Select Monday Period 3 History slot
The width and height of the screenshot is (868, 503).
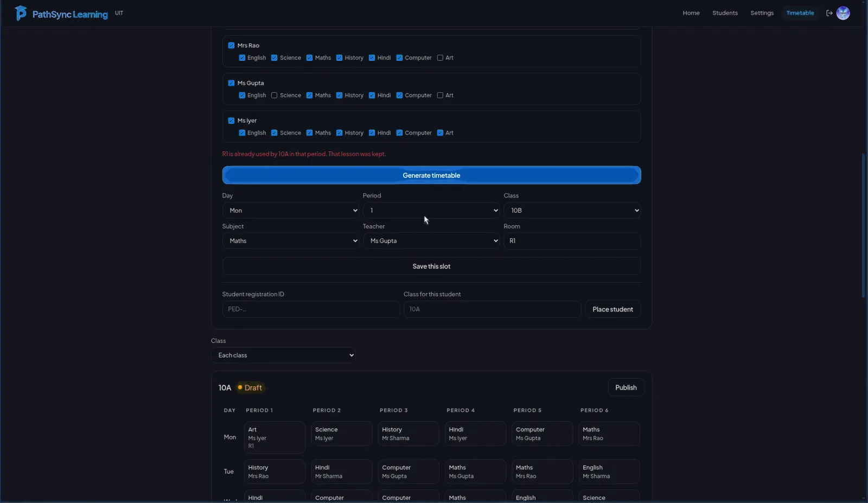point(408,434)
